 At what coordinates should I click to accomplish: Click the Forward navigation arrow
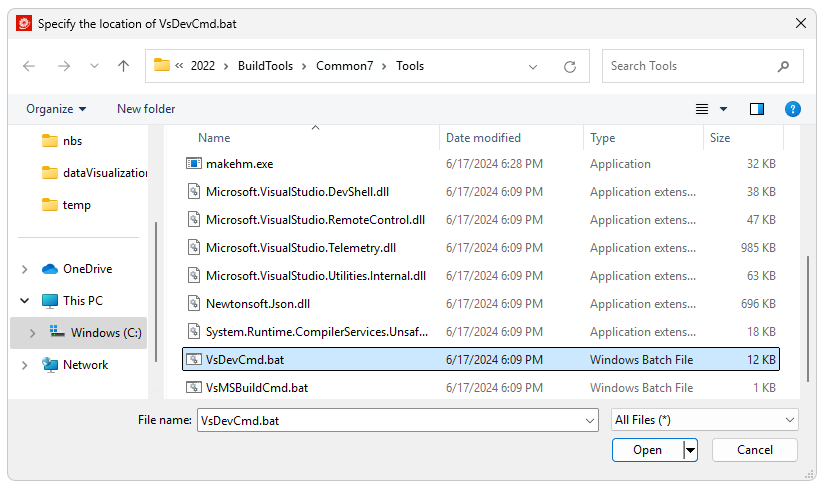pos(63,66)
